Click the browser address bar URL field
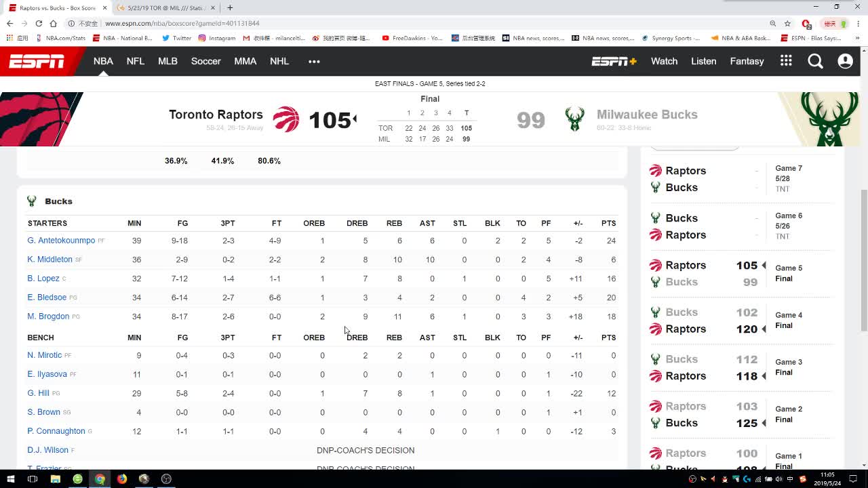 [x=407, y=23]
